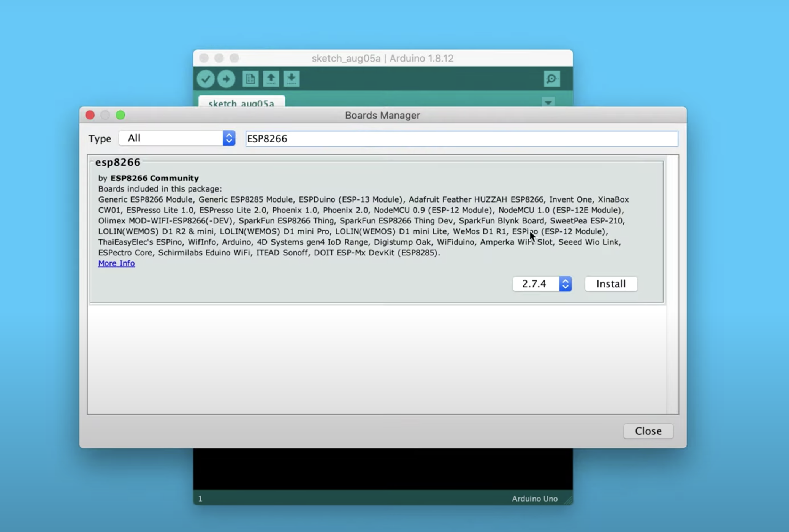Screen dimensions: 789x532
Task: Install the esp8266 board package
Action: pos(610,283)
